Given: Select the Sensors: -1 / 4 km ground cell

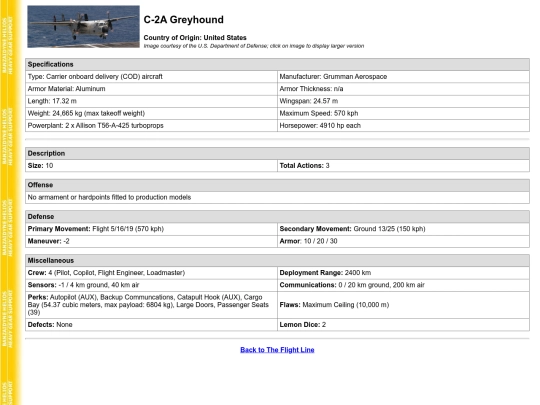Looking at the screenshot, I should click(x=151, y=285).
